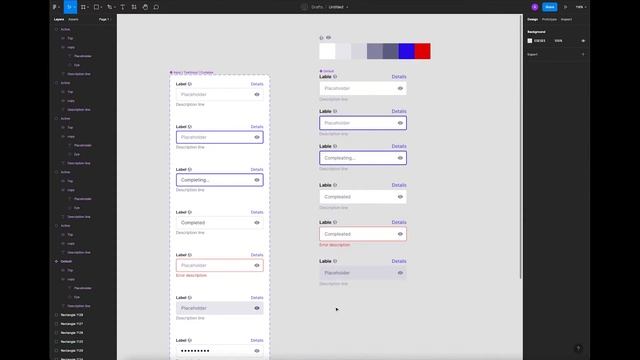Click Details link above Completed field
The image size is (640, 360).
click(257, 212)
